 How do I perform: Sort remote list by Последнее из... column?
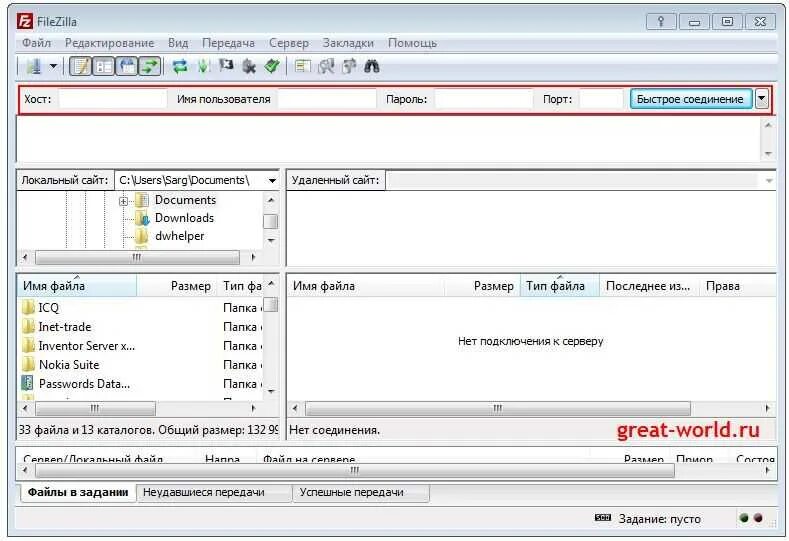click(649, 286)
